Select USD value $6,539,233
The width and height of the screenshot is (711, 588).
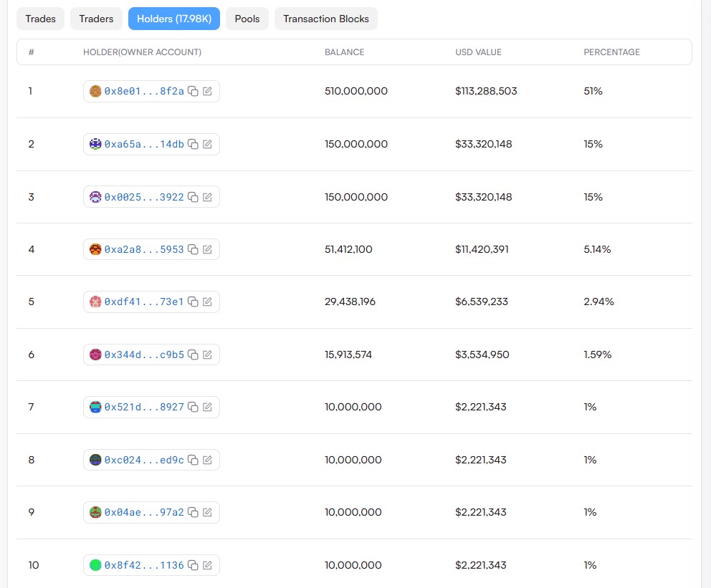[x=482, y=302]
